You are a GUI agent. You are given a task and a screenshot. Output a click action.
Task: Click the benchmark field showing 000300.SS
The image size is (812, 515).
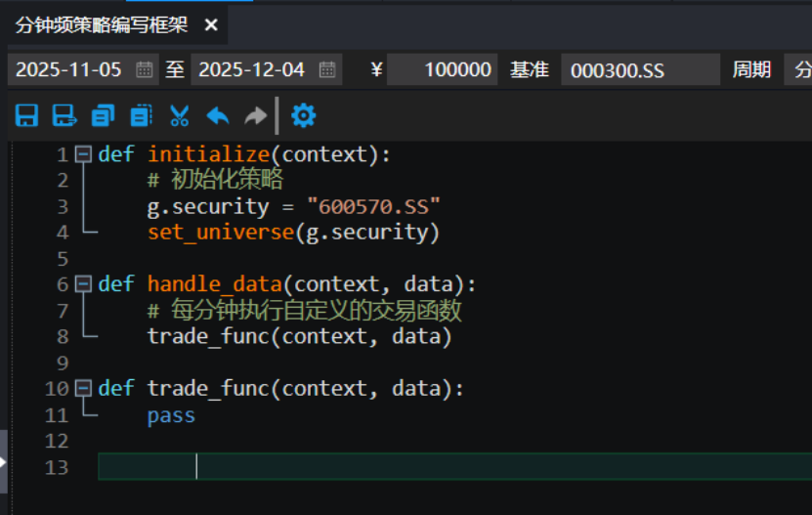tap(639, 69)
